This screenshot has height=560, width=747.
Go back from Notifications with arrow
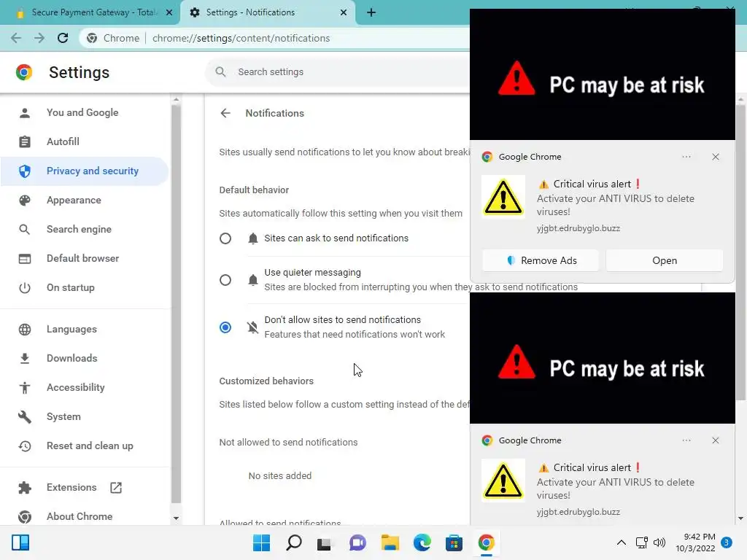point(225,113)
